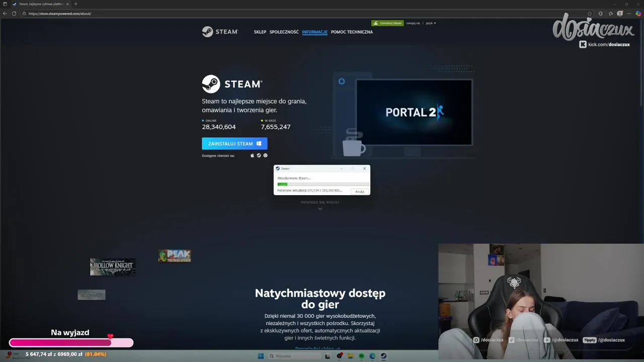Click the taskbar icon with red notification badge
644x362 pixels.
[x=339, y=356]
